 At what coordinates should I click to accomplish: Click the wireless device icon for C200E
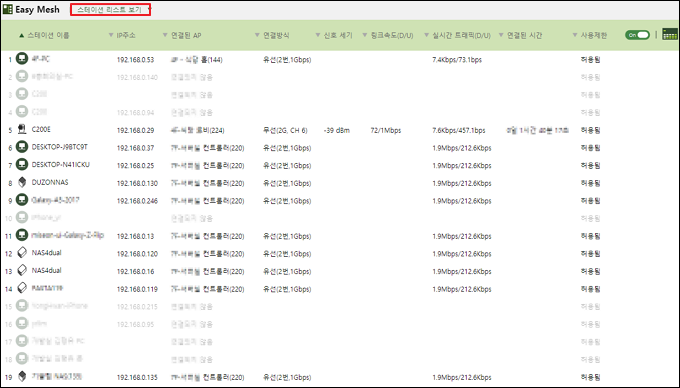point(22,129)
